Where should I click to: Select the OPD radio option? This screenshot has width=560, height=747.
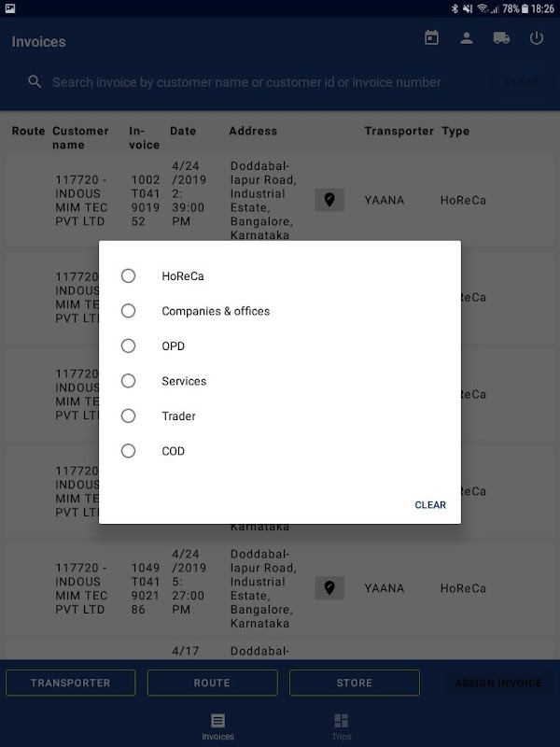tap(129, 345)
